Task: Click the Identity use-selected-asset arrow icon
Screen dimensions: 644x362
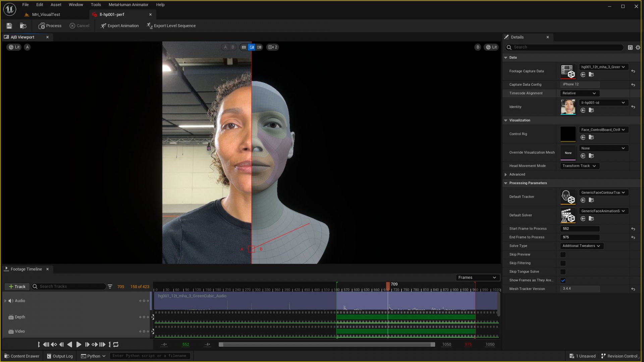Action: [583, 110]
